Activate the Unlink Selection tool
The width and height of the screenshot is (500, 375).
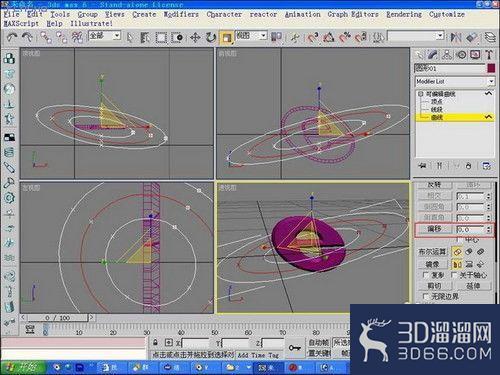[x=62, y=37]
